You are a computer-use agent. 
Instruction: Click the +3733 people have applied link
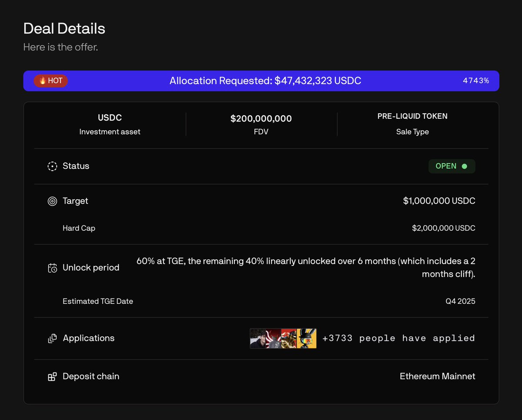click(x=398, y=338)
